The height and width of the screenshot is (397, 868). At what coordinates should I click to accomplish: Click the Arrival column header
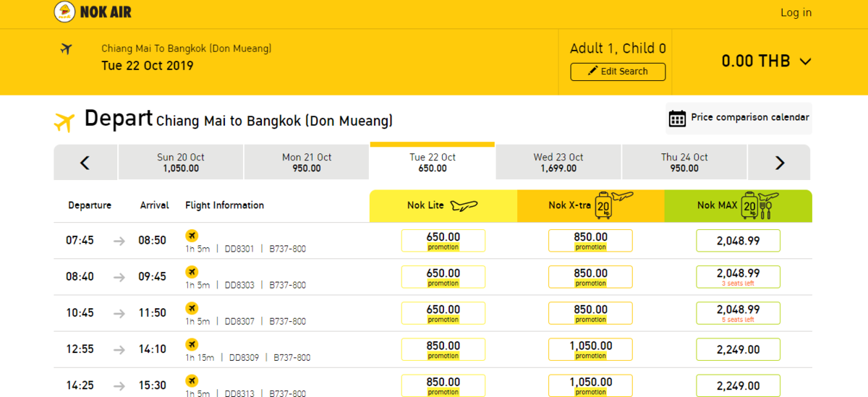point(155,206)
